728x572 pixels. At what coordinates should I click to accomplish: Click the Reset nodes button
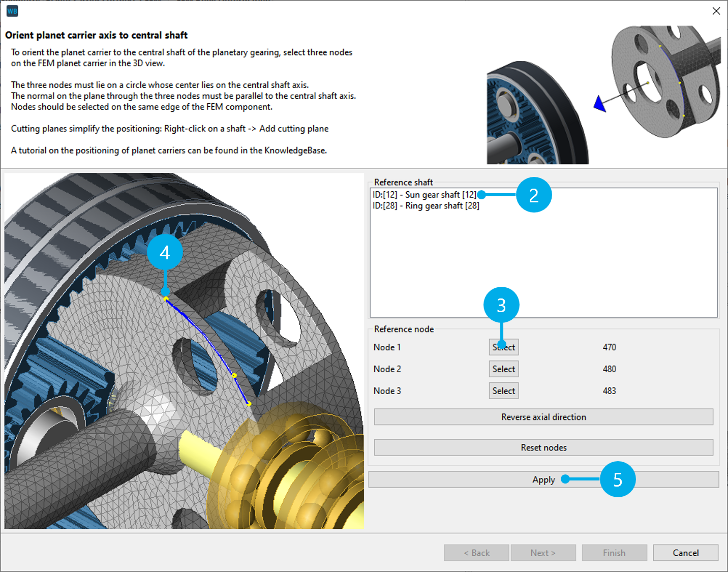[543, 447]
